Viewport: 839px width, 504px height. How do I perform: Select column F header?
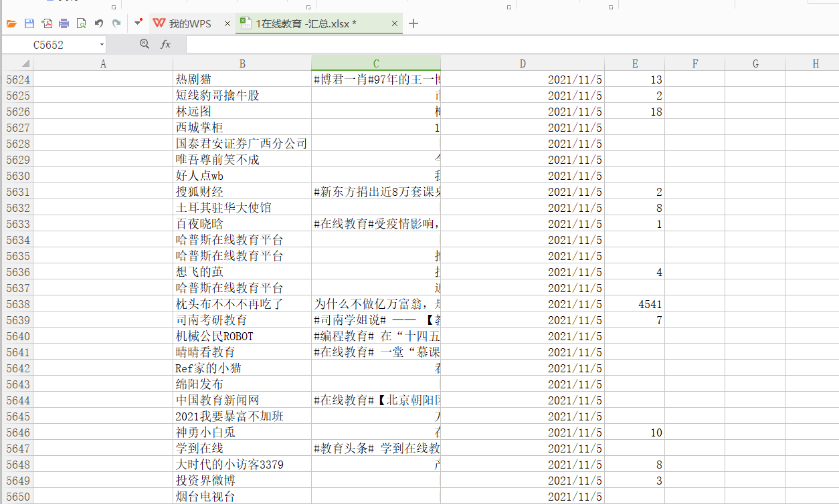click(x=695, y=64)
